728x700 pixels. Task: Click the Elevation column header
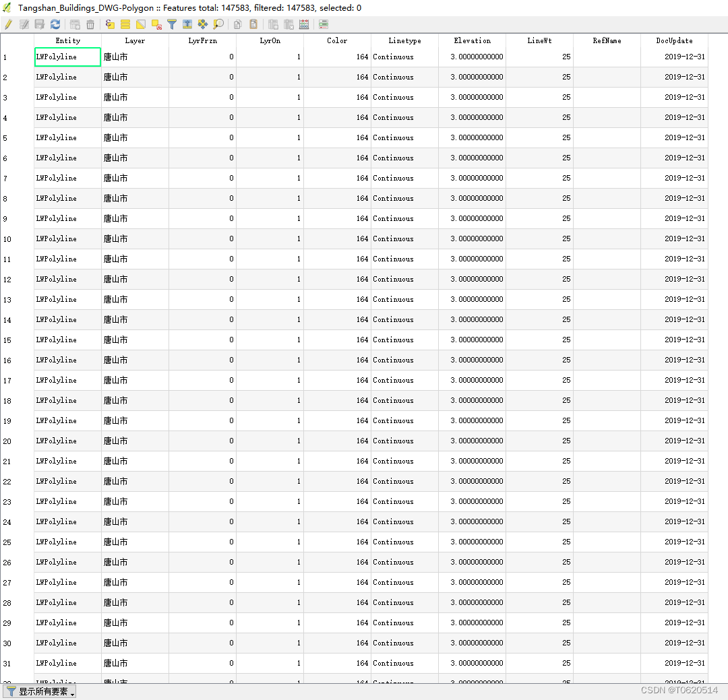click(x=472, y=40)
